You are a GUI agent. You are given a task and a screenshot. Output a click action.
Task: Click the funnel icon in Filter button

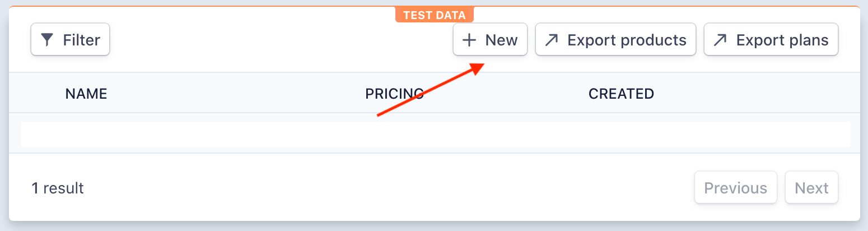[48, 40]
